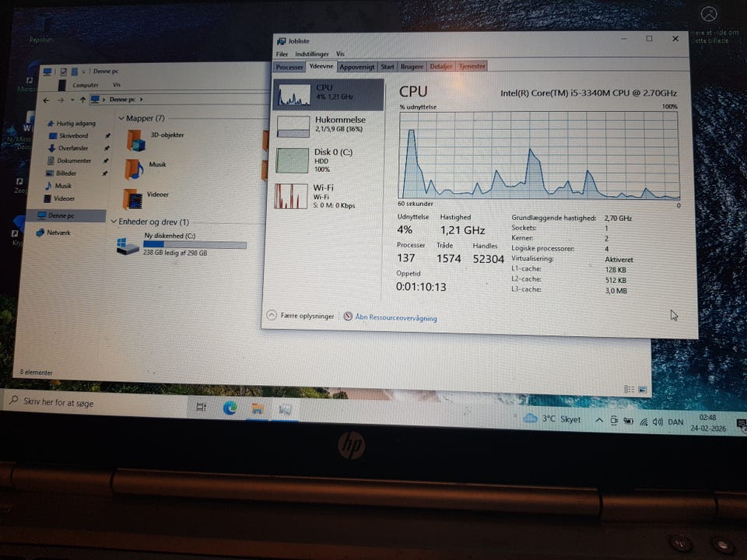Viewport: 747px width, 560px height.
Task: Click the battery tray icon
Action: coord(629,421)
